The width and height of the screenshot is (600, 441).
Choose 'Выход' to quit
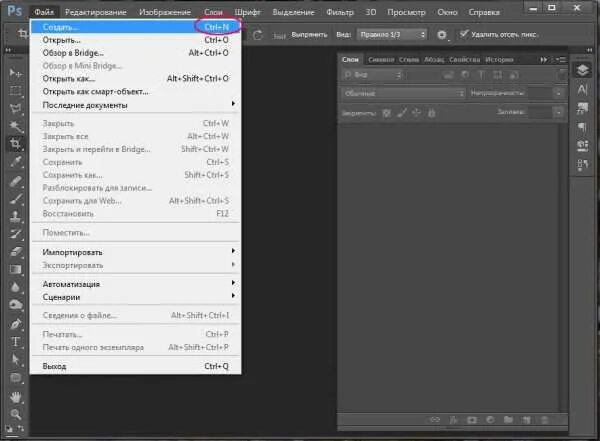[x=135, y=366]
